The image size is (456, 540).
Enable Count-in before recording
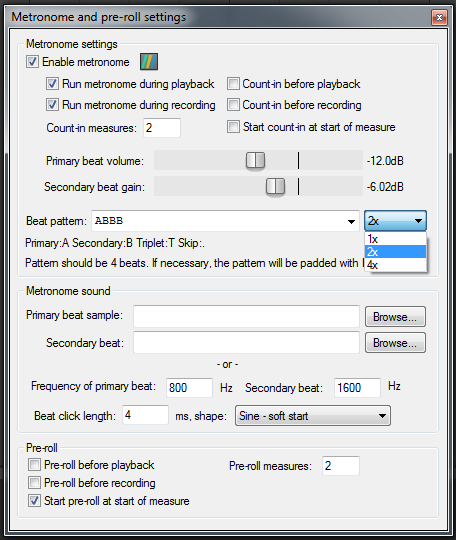click(233, 105)
